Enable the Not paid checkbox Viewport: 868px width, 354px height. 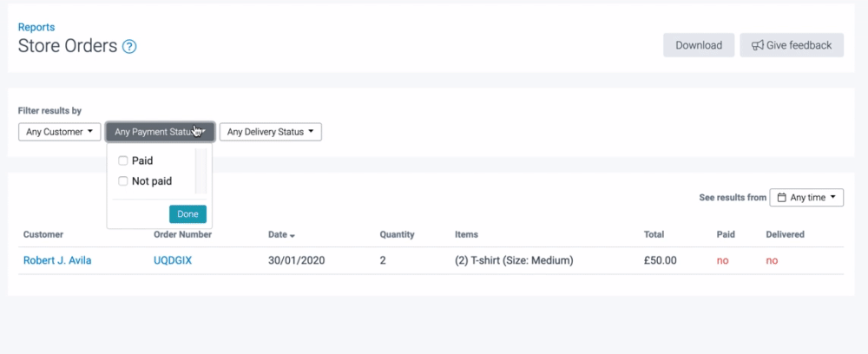[x=123, y=181]
